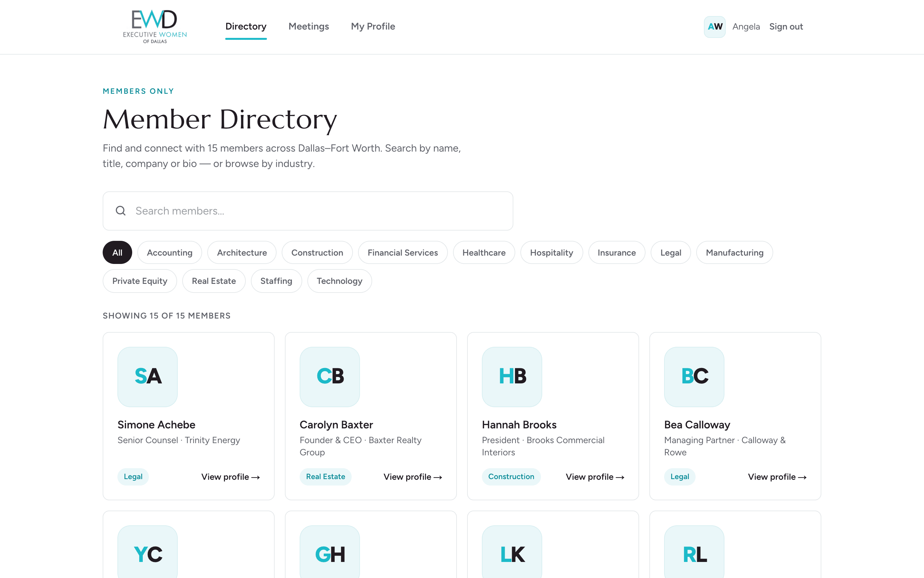Filter members by Financial Services
924x578 pixels.
(x=402, y=252)
